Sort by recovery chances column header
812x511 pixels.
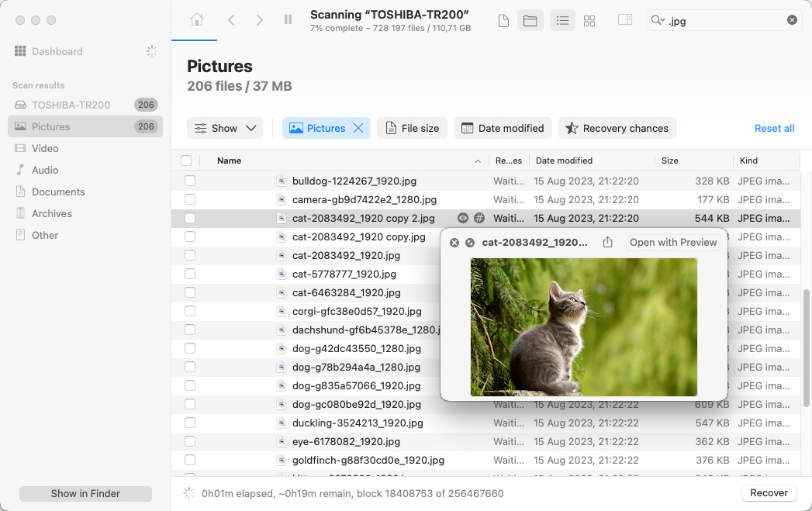(509, 161)
